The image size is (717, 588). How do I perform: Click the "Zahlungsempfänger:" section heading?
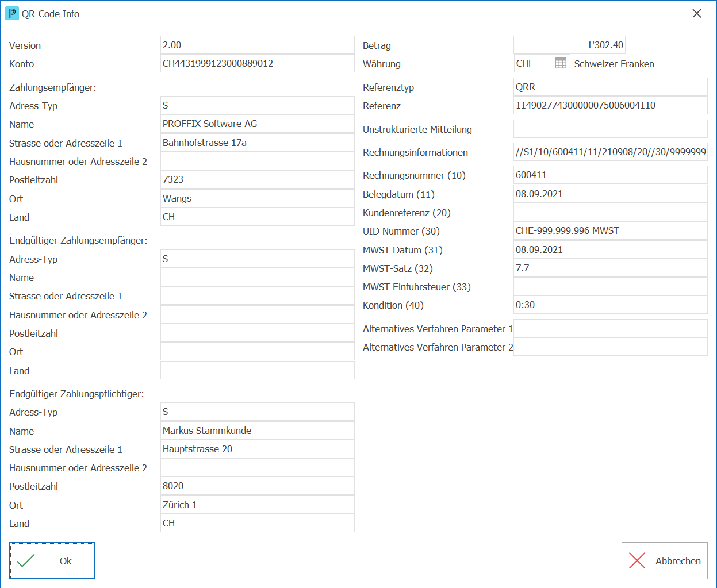(53, 87)
